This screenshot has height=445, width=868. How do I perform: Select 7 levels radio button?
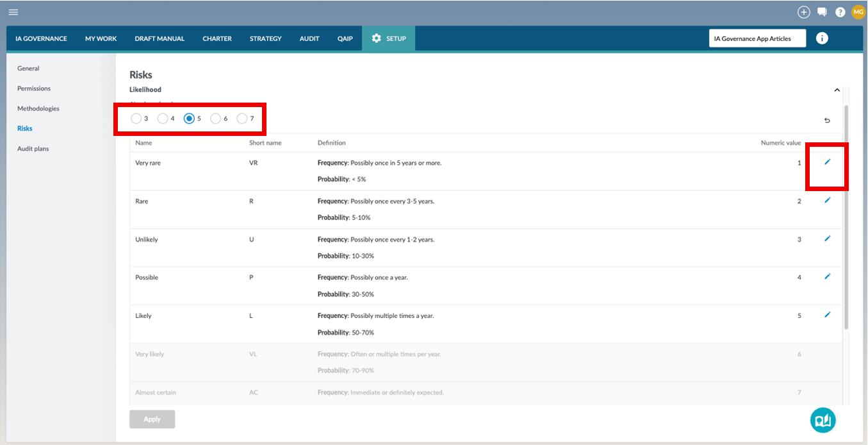(242, 119)
